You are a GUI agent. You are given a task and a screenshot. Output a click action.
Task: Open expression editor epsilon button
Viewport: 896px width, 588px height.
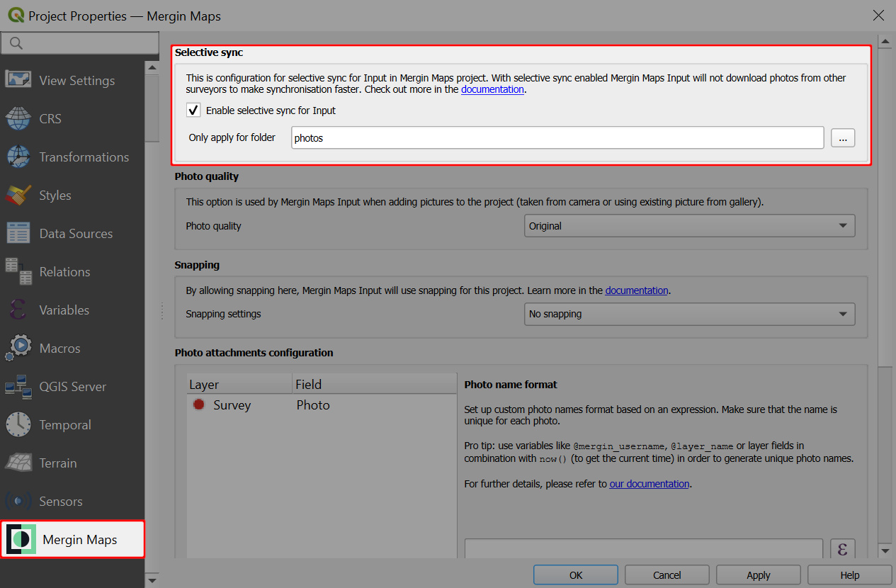point(842,550)
